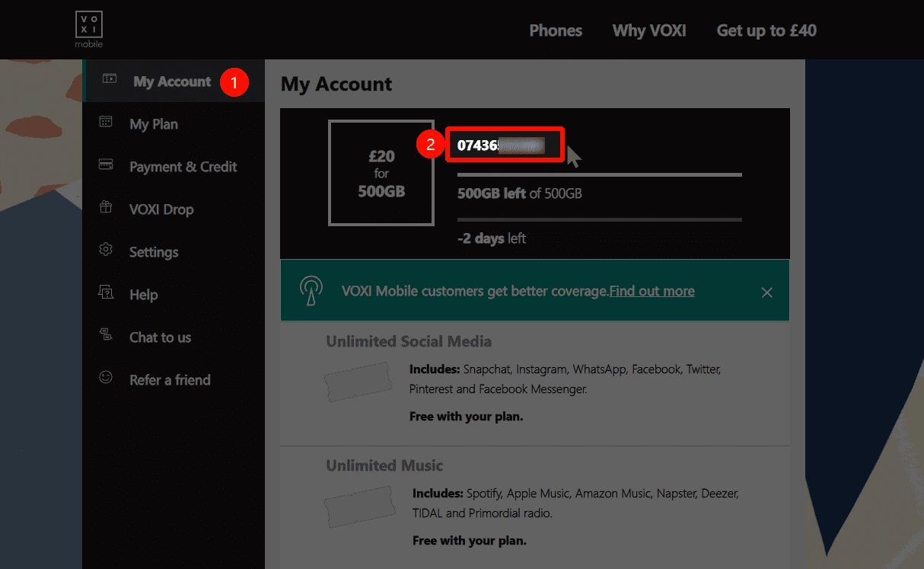Open the Phones menu in header
The width and height of the screenshot is (924, 569).
(556, 30)
